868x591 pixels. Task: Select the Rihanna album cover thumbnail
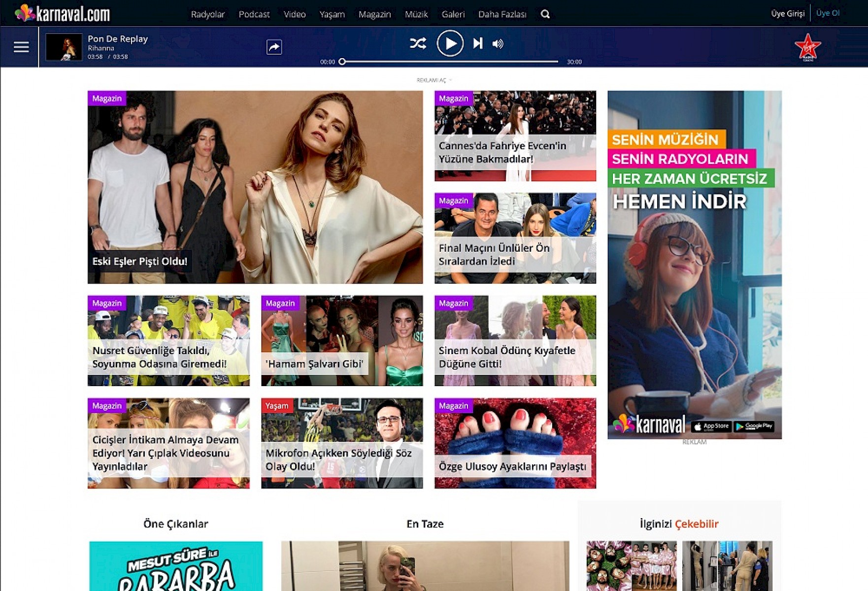64,47
